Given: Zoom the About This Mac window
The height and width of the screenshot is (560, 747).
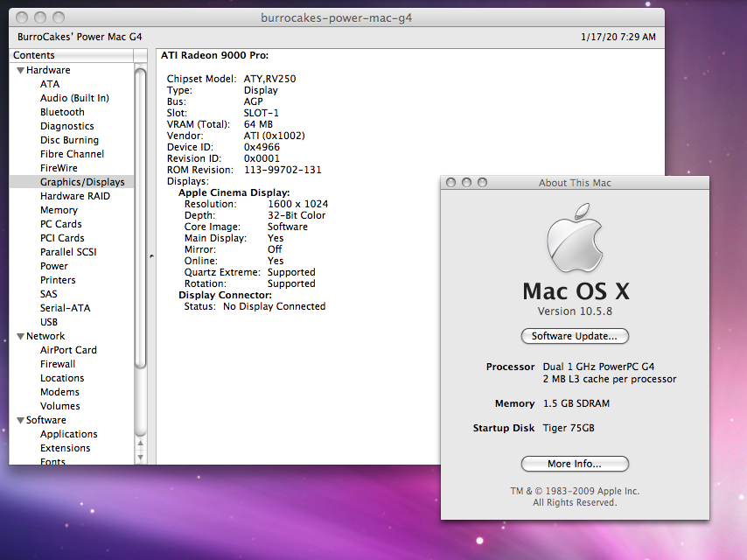Looking at the screenshot, I should click(x=482, y=183).
